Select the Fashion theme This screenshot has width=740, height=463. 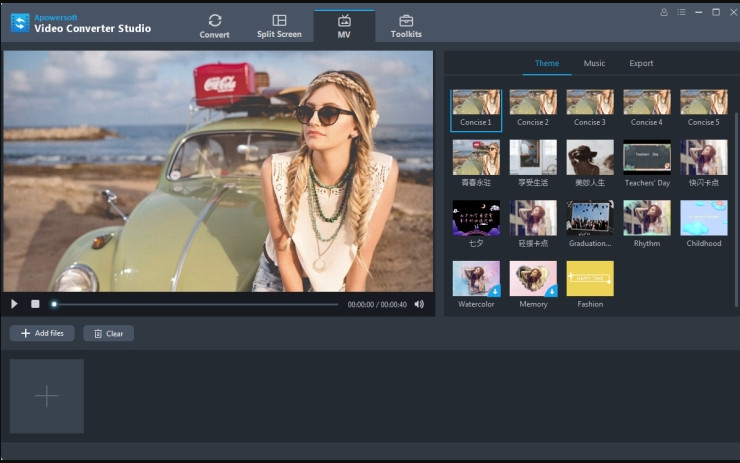[590, 285]
